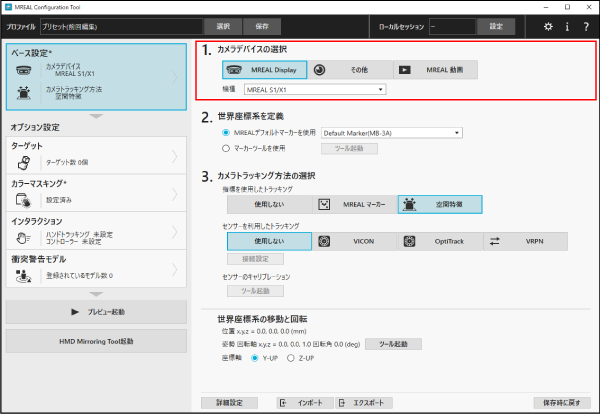Click the インタラクション hand icon
Screen dimensions: 600x414
point(24,238)
